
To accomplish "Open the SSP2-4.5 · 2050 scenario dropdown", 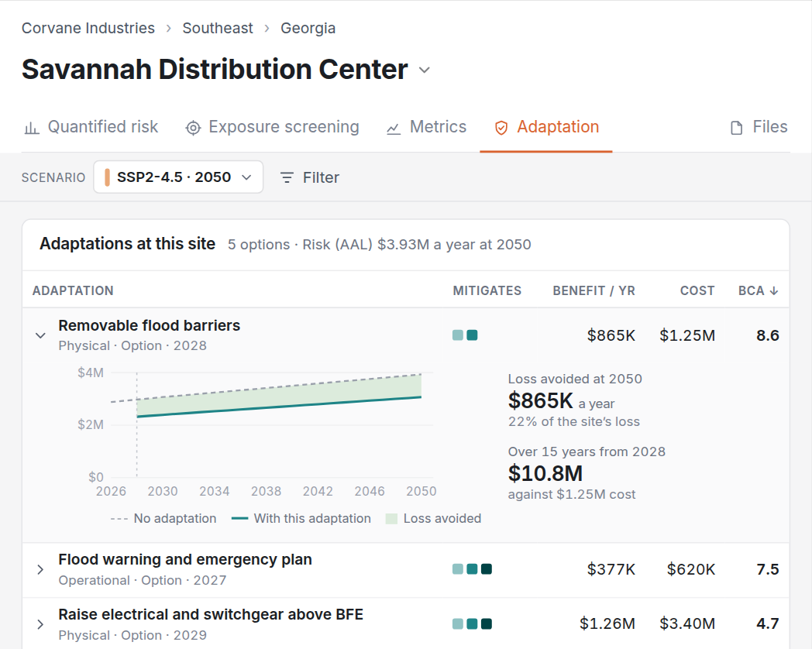I will [178, 177].
